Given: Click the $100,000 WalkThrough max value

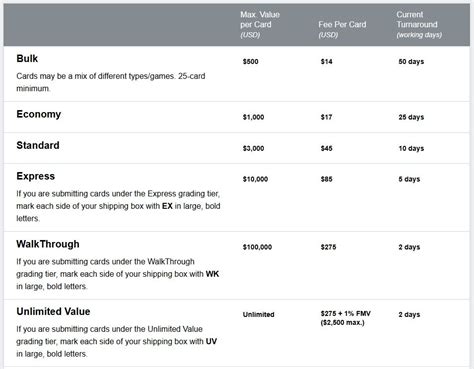Looking at the screenshot, I should (x=257, y=247).
